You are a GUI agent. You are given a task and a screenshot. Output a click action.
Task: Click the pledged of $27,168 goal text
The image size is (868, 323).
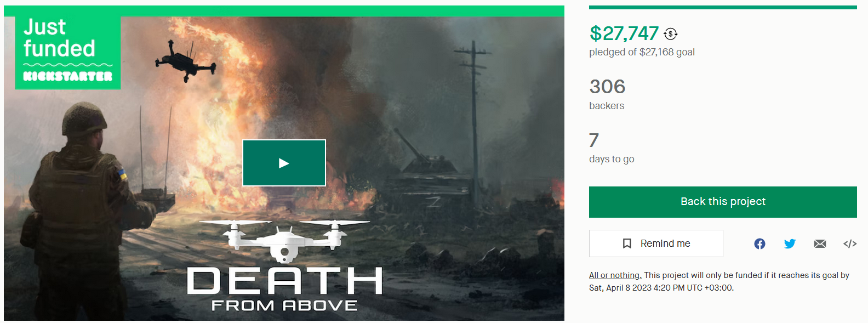tap(642, 52)
